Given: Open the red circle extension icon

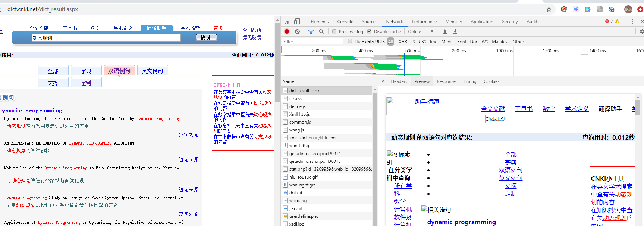Looking at the screenshot, I should point(640,9).
